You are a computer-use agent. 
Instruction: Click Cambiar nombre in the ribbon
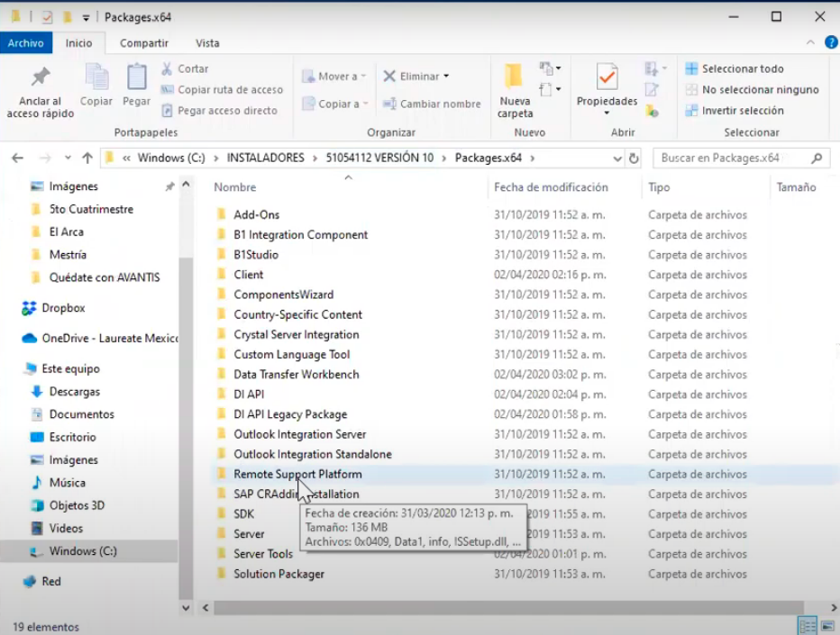click(x=432, y=104)
